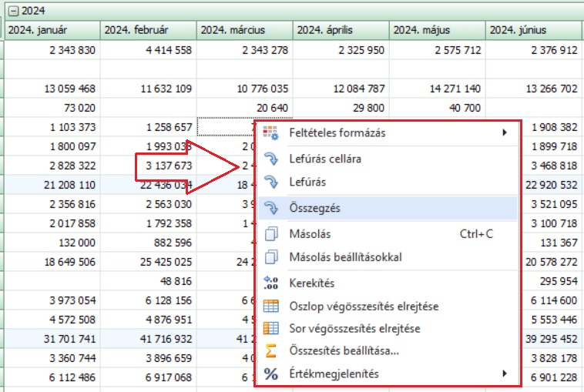
Task: Click the 2024. február column header
Action: 148,31
